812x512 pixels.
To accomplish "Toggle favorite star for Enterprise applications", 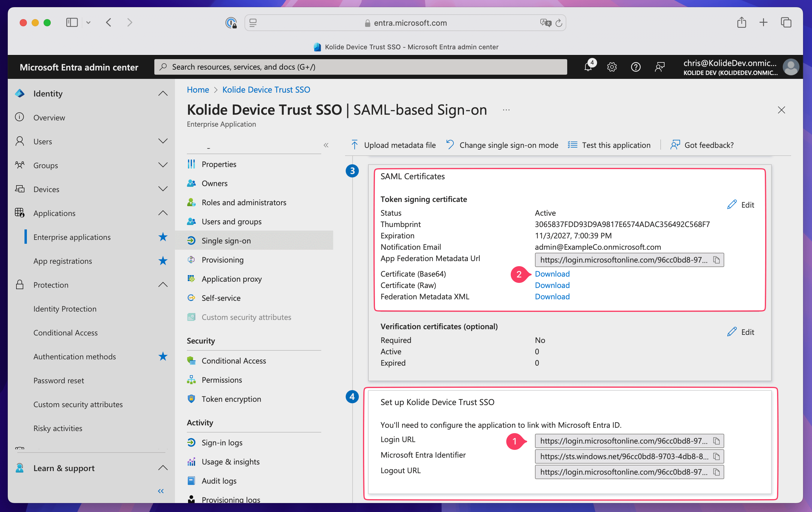I will (163, 237).
